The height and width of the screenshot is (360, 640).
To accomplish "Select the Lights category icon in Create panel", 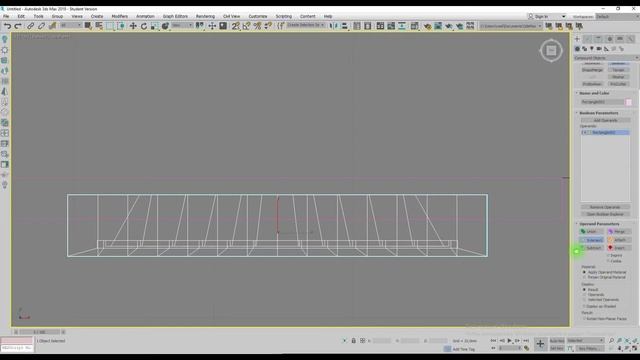I will coord(592,49).
